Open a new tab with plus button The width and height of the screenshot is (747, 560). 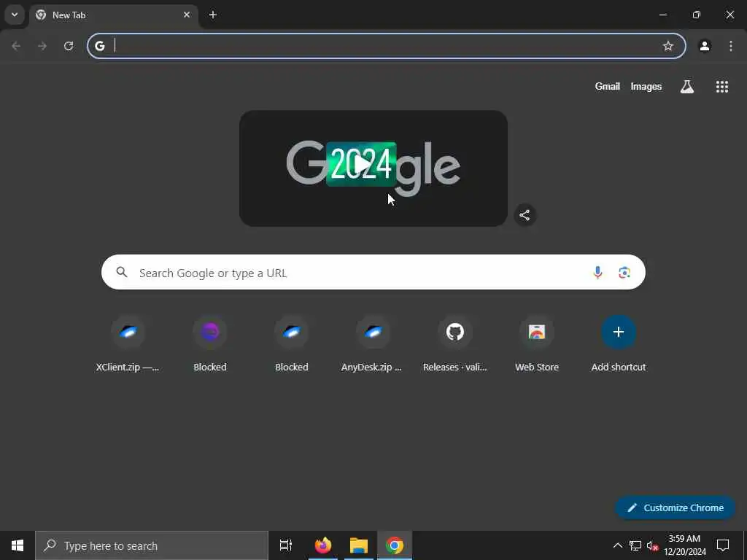point(213,15)
